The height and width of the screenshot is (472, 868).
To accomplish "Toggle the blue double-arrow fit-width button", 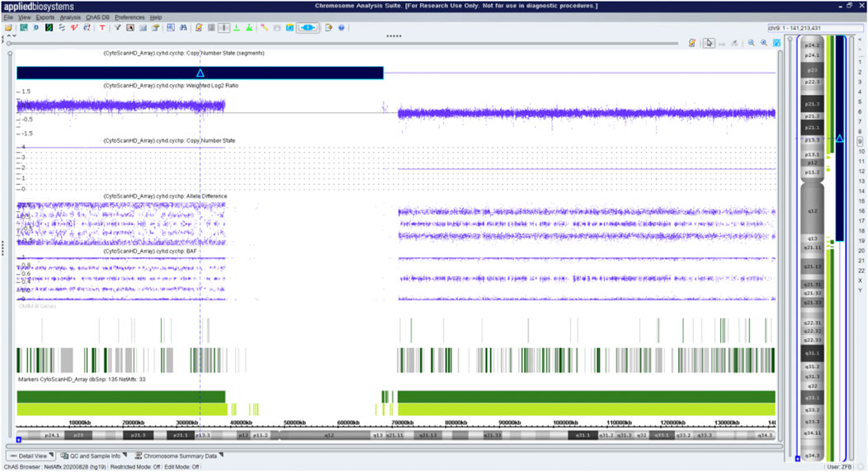I will tap(308, 28).
